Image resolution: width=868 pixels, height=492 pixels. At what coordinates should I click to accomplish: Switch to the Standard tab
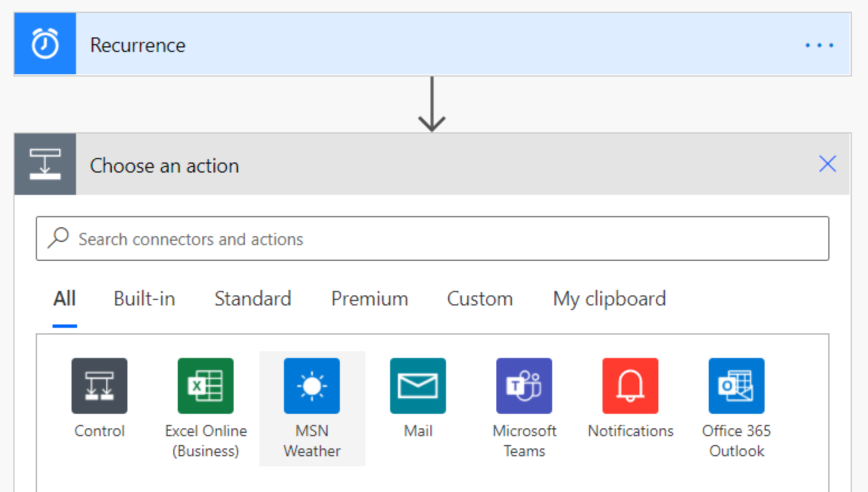click(x=253, y=299)
